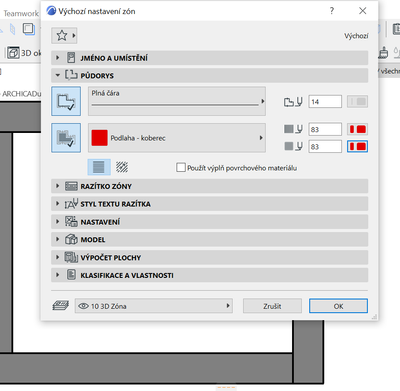Close the Výchozí nastavení zón dialog

click(x=363, y=11)
